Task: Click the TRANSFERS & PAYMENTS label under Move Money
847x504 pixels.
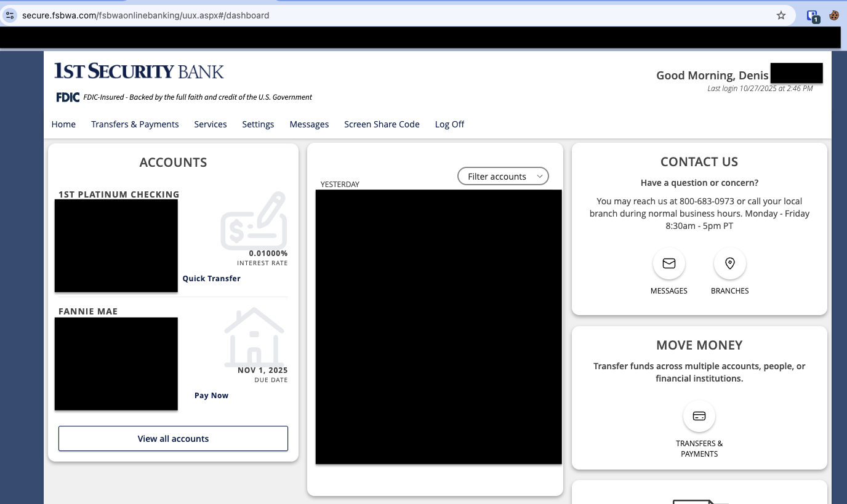Action: tap(699, 449)
